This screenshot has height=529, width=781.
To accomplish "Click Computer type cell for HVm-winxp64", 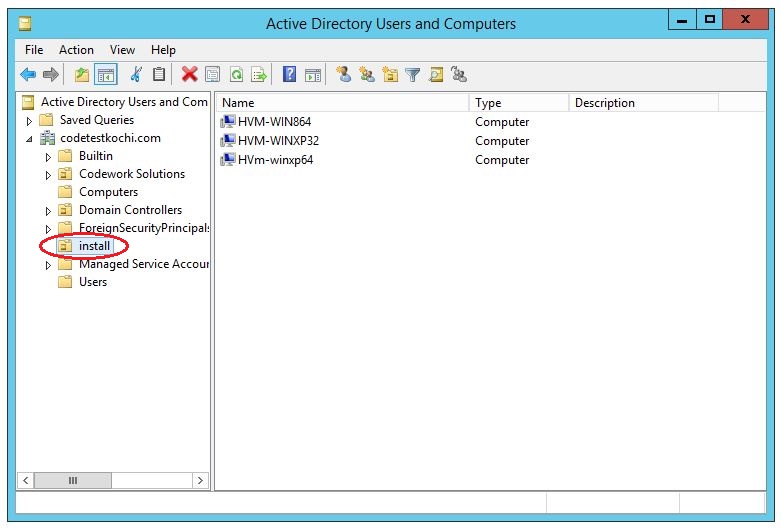I will 502,159.
